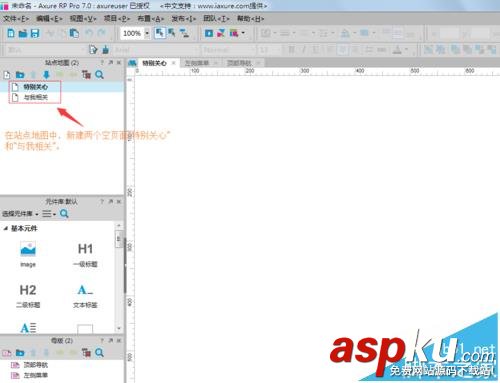Screen dimensions: 500x383
Task: Publish to AxShare using the pink icon
Action: 221,33
